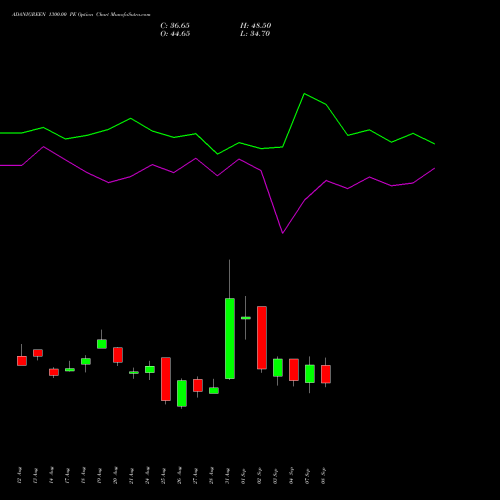The image size is (500, 500).
Task: Click the 02 Sep date label
Action: [x=259, y=475]
